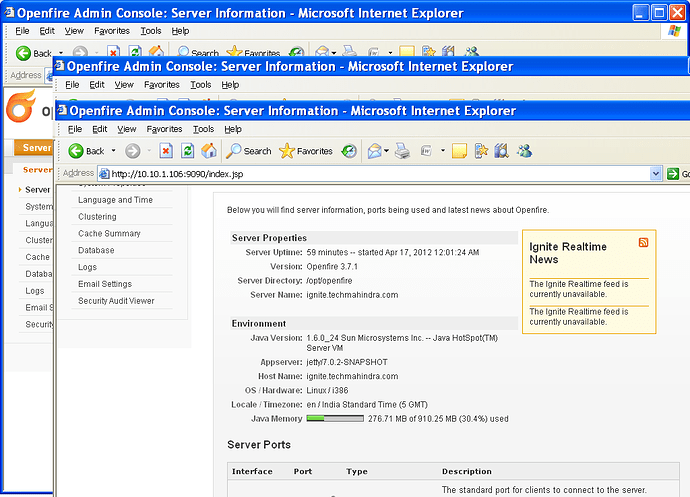Click the Research book icon in the front toolbar
Image resolution: width=690 pixels, height=497 pixels.
501,151
